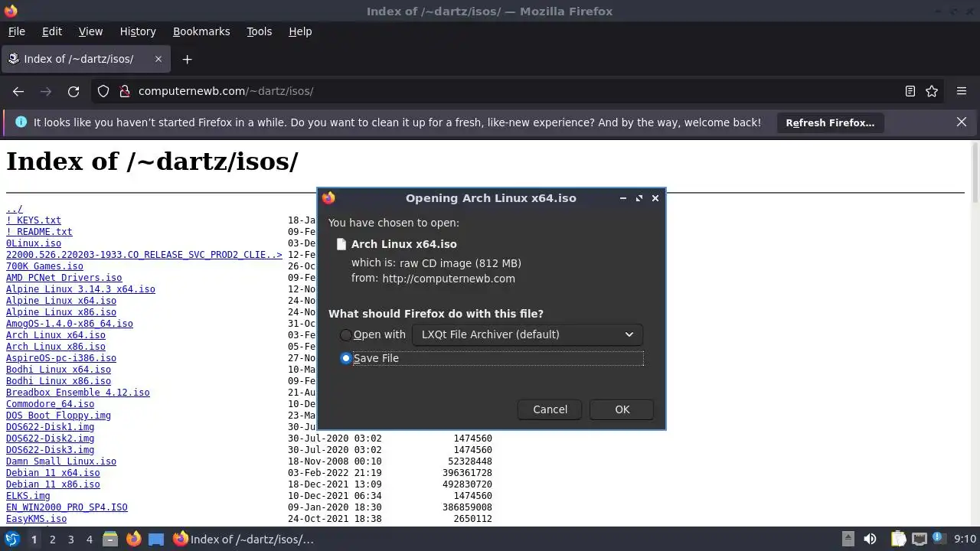Download AMD PCNet Drivers.iso link
Image resolution: width=980 pixels, height=551 pixels.
click(64, 278)
